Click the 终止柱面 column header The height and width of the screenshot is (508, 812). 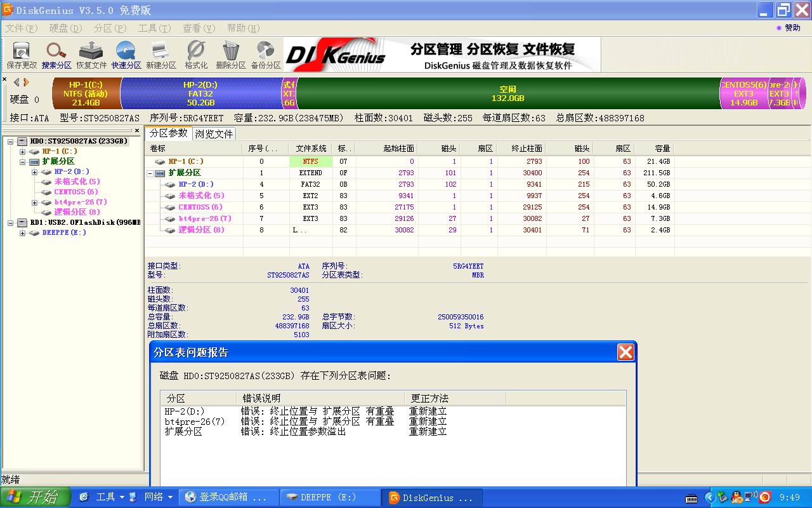tap(521, 149)
